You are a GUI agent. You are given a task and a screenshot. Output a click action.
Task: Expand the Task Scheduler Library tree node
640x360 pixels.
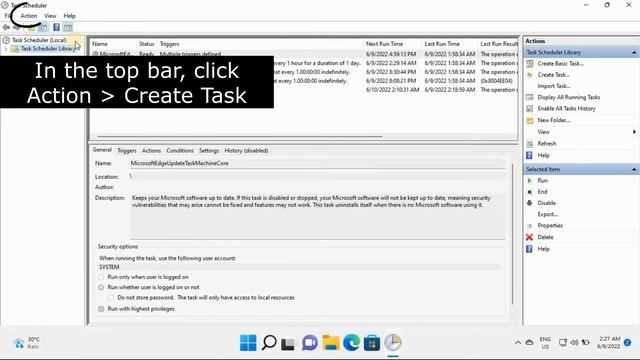pyautogui.click(x=6, y=49)
